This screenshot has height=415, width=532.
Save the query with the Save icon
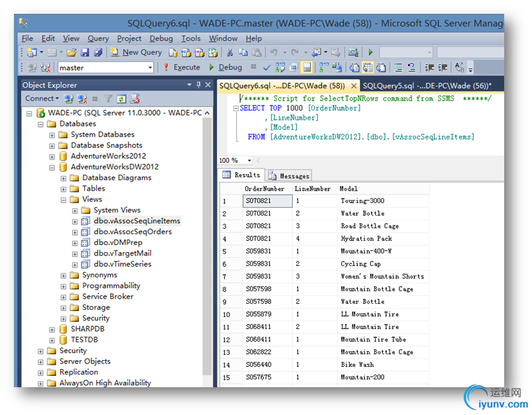85,52
